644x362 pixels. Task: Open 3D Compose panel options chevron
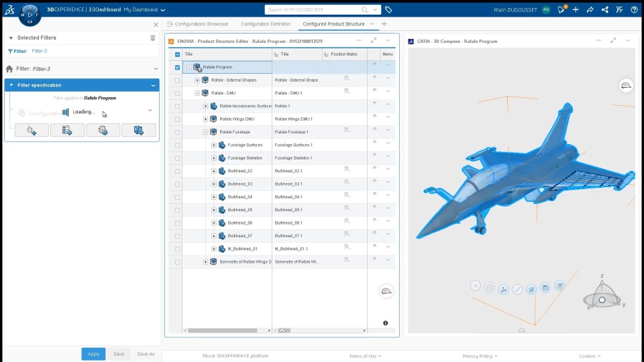click(x=628, y=41)
